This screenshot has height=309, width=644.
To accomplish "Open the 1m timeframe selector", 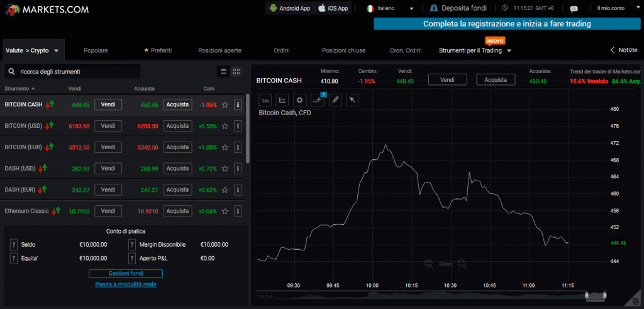I will [x=265, y=100].
